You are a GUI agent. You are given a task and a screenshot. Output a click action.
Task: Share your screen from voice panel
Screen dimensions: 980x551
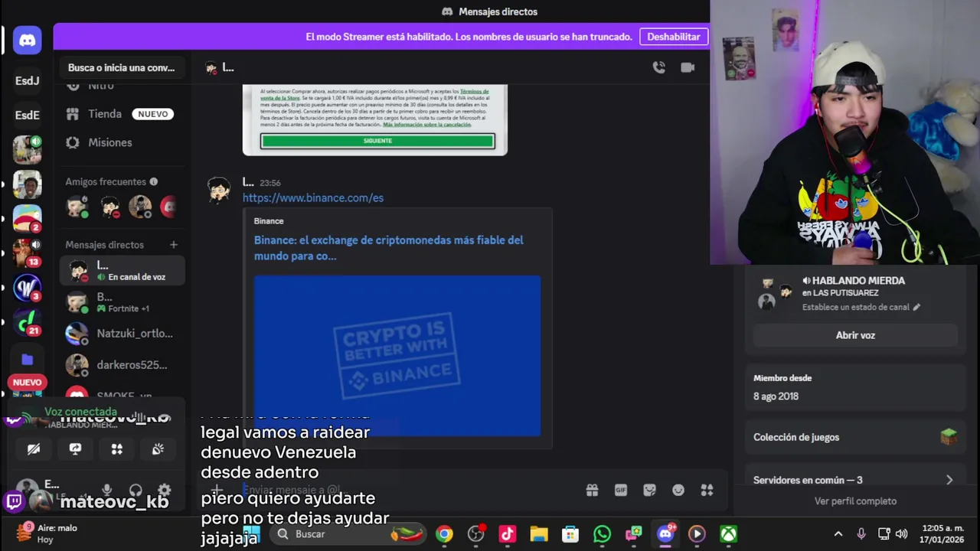75,449
